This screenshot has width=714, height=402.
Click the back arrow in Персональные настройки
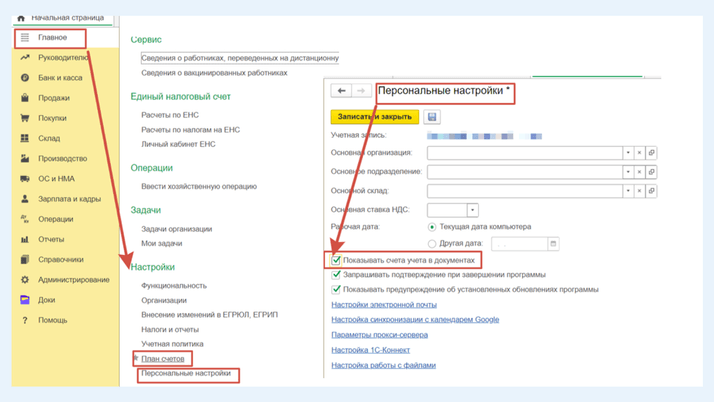tap(341, 91)
